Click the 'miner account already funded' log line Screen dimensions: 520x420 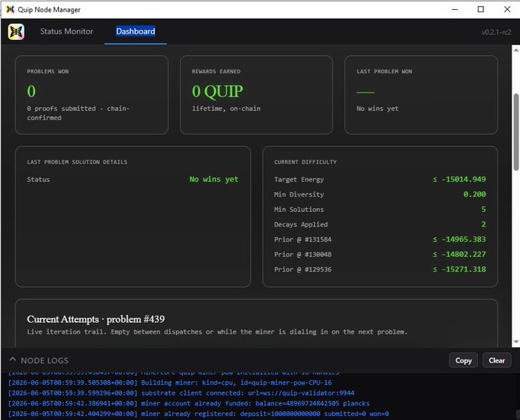pyautogui.click(x=188, y=403)
